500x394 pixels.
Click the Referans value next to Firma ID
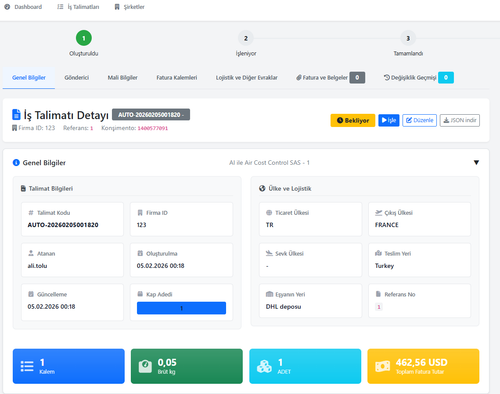pos(91,128)
